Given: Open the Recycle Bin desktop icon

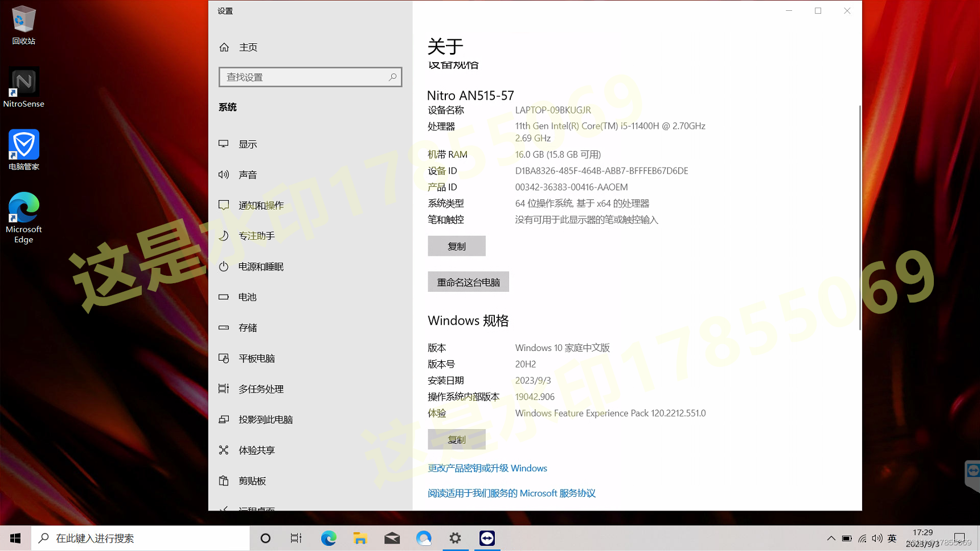Looking at the screenshot, I should (23, 25).
